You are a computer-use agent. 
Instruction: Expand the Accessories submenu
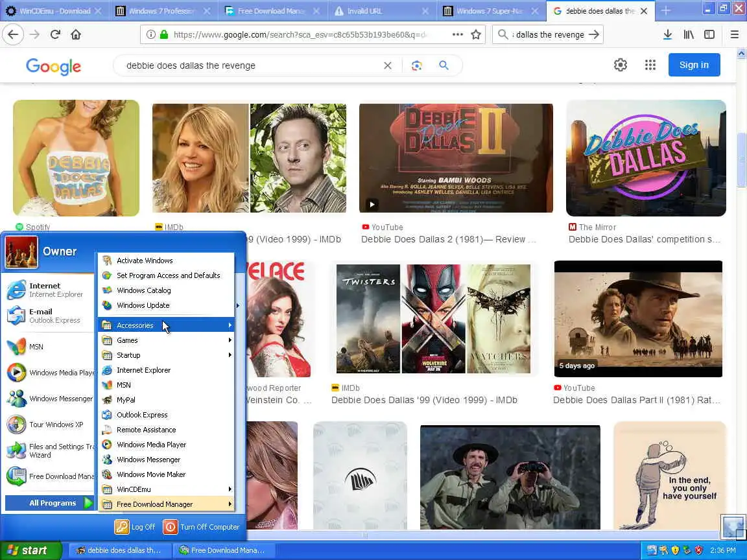[x=167, y=325]
